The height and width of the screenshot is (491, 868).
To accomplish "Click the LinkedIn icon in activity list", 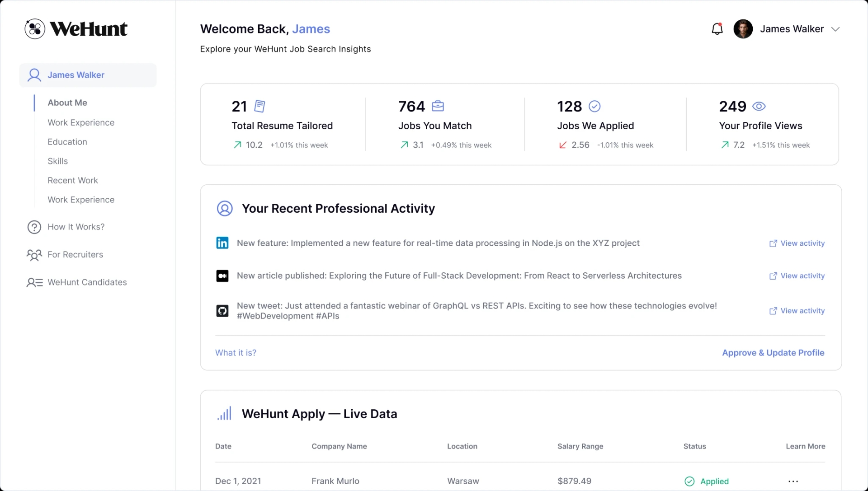I will [x=222, y=243].
